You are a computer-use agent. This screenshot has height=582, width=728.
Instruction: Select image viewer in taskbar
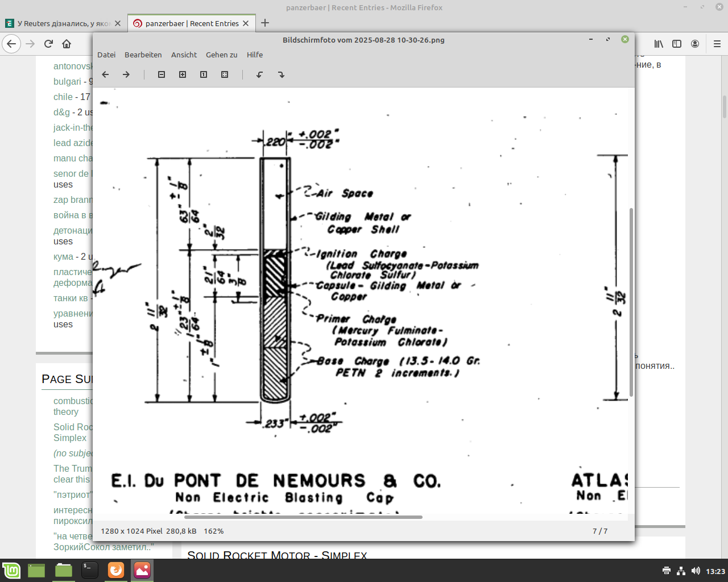pyautogui.click(x=142, y=570)
